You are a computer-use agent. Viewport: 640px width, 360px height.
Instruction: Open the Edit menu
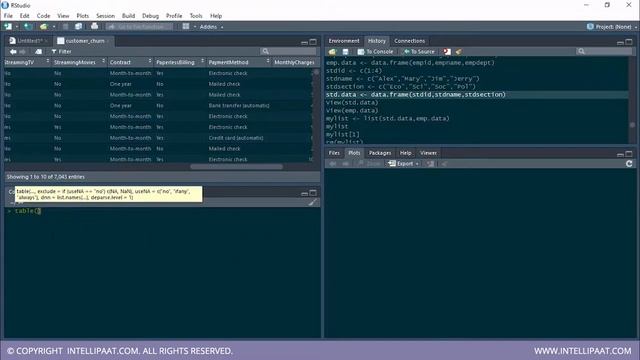coord(24,16)
